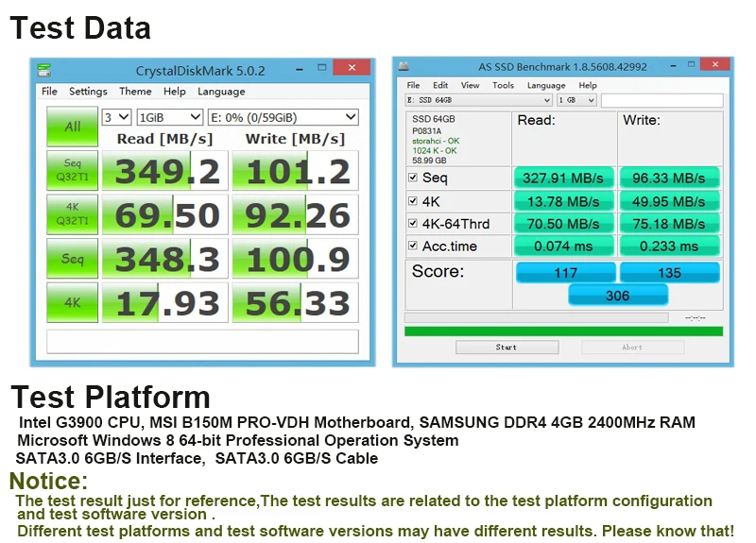Click the 349.2 Seq Q32T1 read result
The width and height of the screenshot is (756, 543).
(x=164, y=171)
